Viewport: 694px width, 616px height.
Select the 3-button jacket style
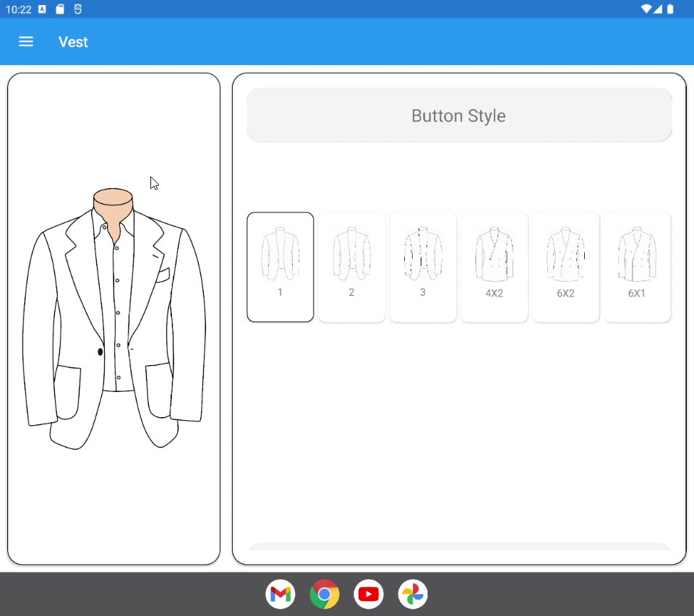pos(423,266)
